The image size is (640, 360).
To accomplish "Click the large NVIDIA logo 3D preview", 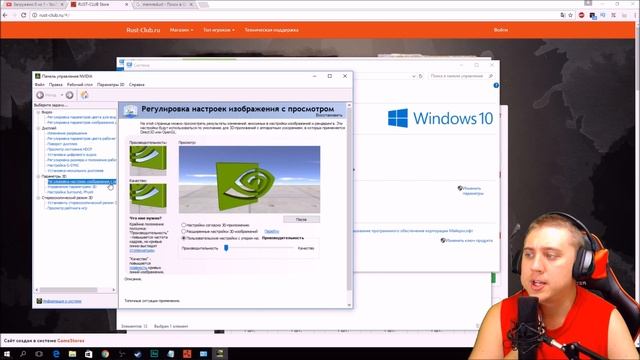I will pos(249,180).
